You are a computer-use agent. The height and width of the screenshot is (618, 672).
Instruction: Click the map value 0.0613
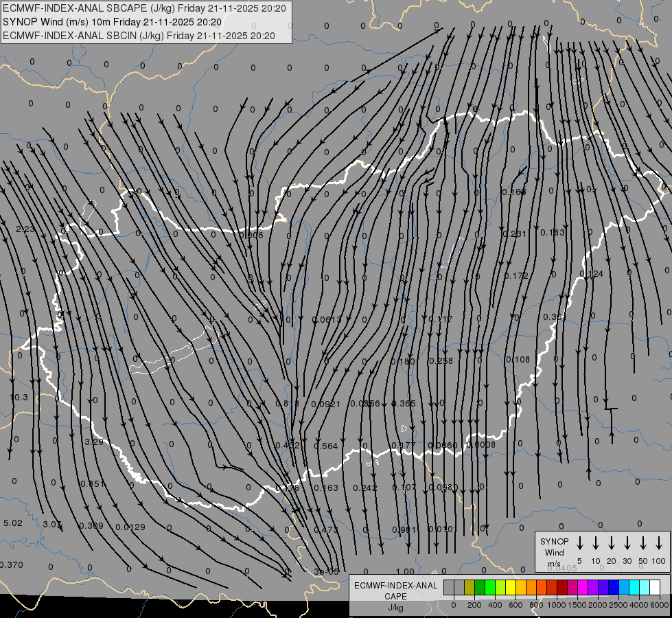[327, 319]
